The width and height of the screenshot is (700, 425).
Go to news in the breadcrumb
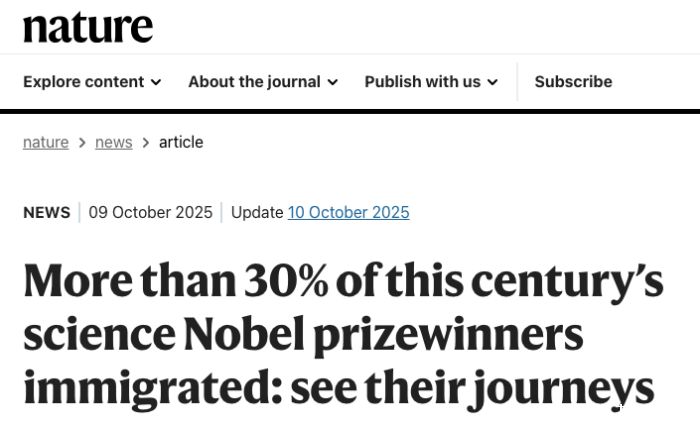pos(113,142)
